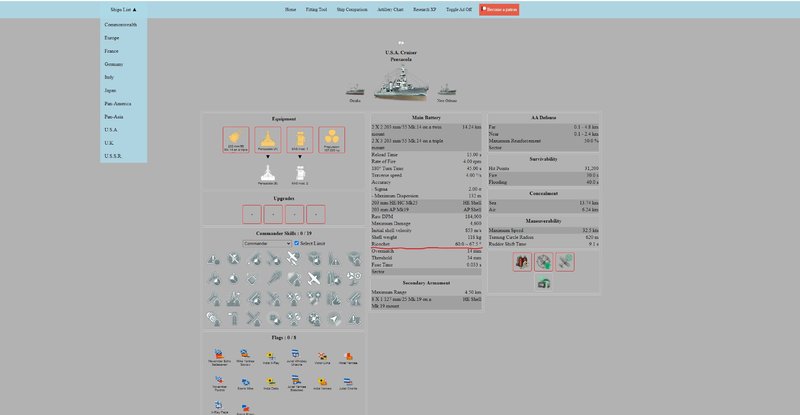This screenshot has width=800, height=415.
Task: Pick the crossed-out white airplane commander skill
Action: coord(293,259)
